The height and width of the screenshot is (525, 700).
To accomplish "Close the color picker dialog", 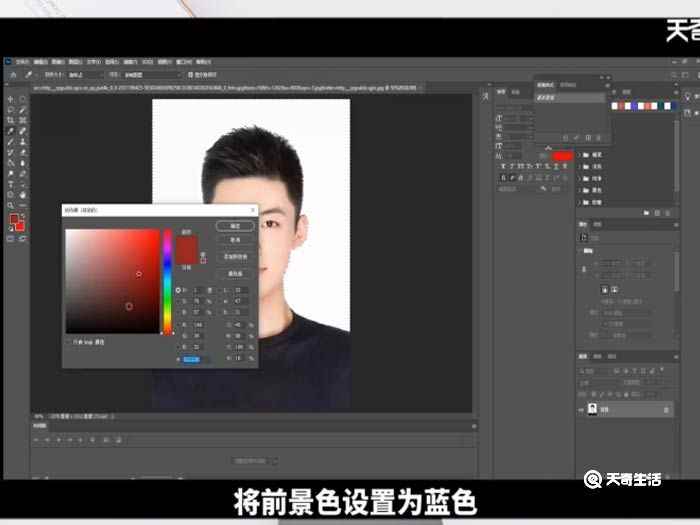I will pos(253,210).
